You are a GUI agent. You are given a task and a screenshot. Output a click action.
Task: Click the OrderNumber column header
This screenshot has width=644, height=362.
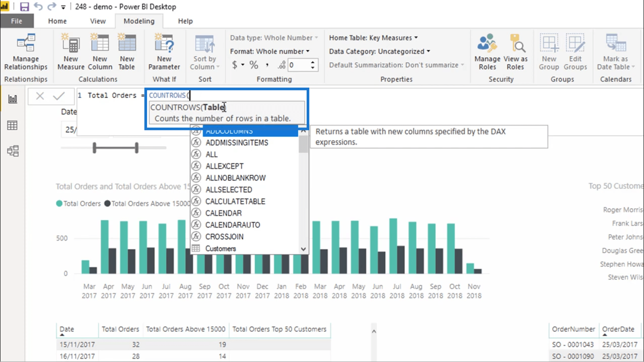(573, 329)
